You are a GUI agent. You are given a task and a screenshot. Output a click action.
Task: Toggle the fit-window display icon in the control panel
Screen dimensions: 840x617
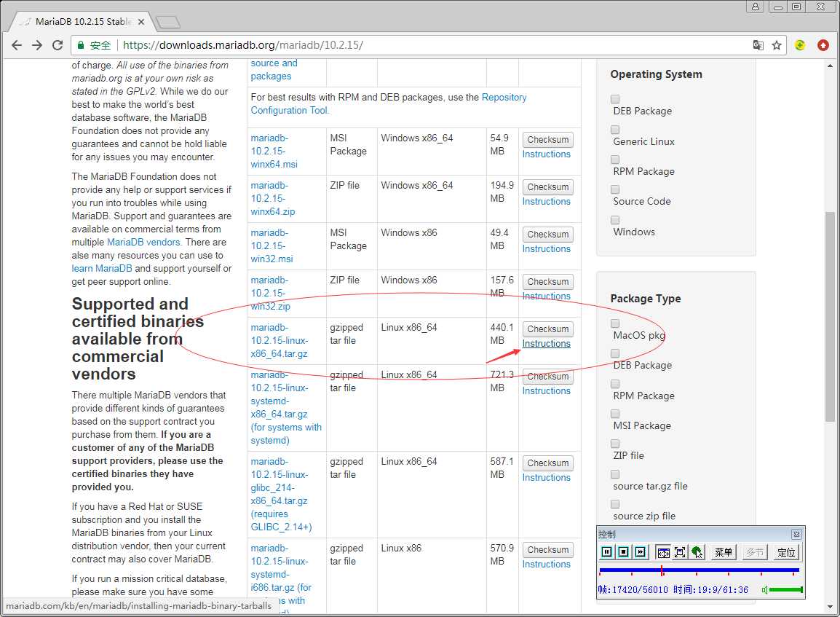point(663,552)
